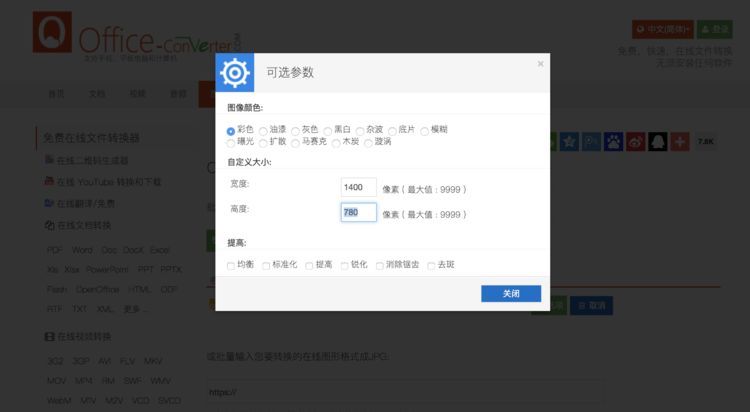Check the 去斑 despeckle checkbox
This screenshot has height=412, width=750.
431,265
